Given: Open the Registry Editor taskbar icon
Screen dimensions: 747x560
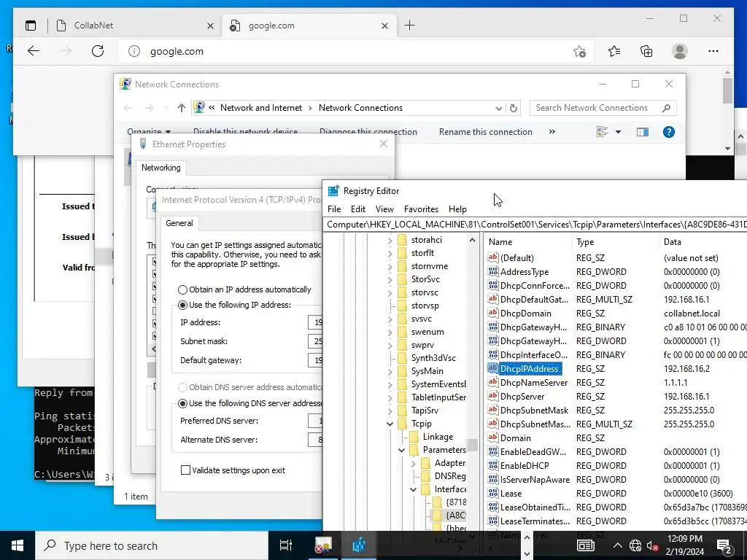Looking at the screenshot, I should click(358, 545).
